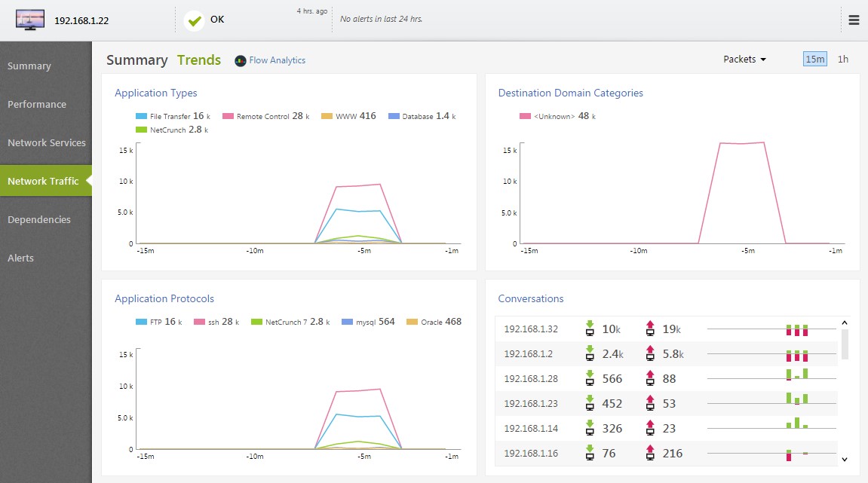Click the ssh pink legend swatch
868x483 pixels.
click(x=200, y=322)
